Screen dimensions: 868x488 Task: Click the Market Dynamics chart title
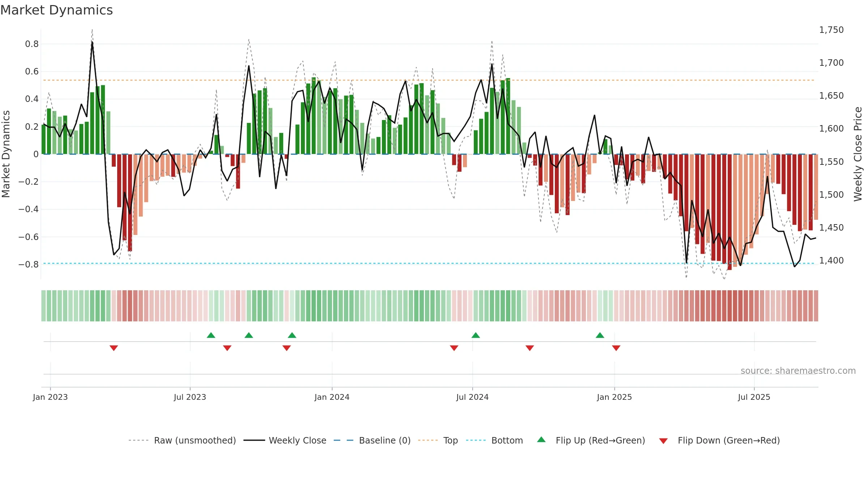(56, 10)
